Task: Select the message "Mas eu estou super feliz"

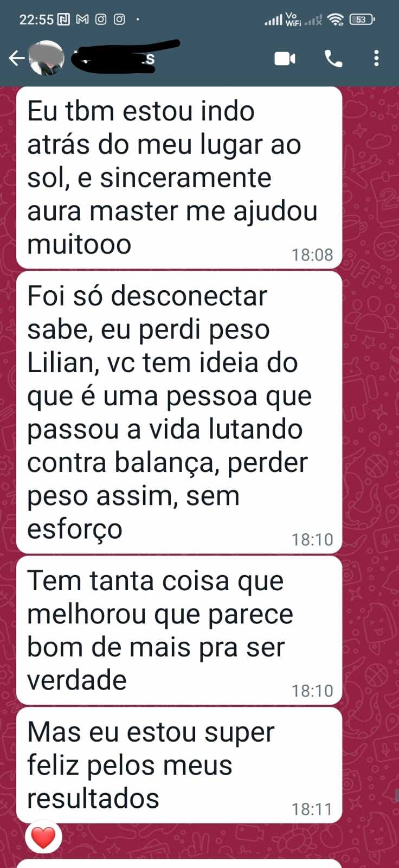Action: click(179, 765)
